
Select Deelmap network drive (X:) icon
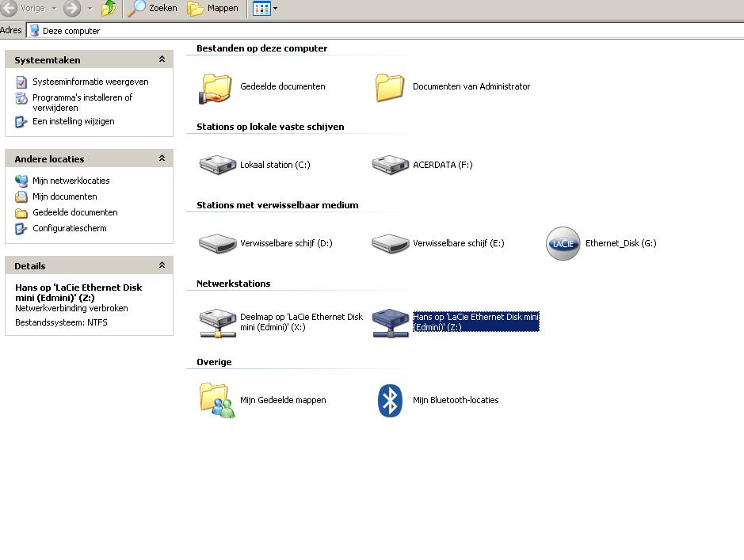pyautogui.click(x=217, y=323)
